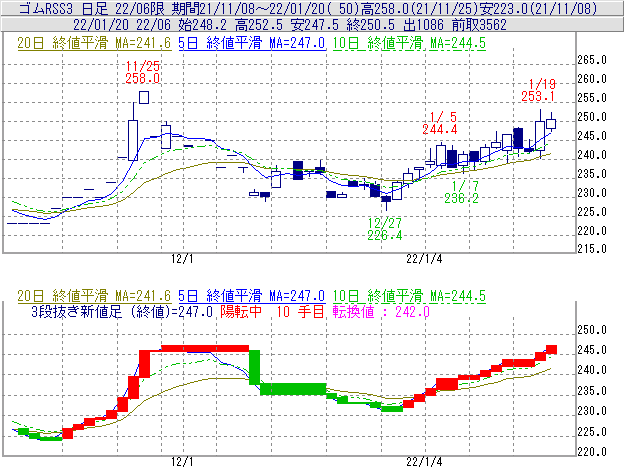Click the 12/27 226.4 low label

tap(384, 229)
